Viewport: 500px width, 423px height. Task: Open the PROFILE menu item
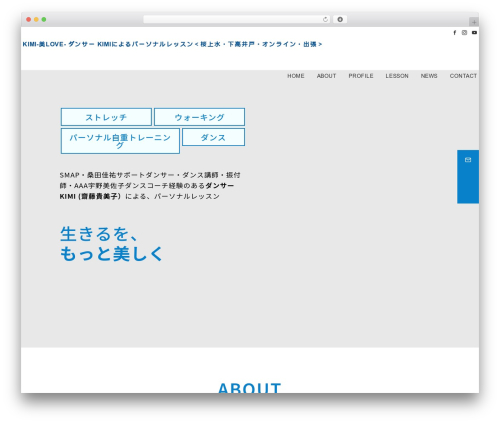point(361,76)
